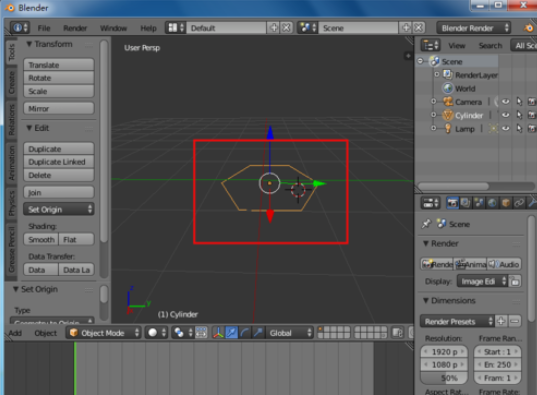The height and width of the screenshot is (395, 537).
Task: Open the properties editor type selector
Action: pyautogui.click(x=430, y=203)
